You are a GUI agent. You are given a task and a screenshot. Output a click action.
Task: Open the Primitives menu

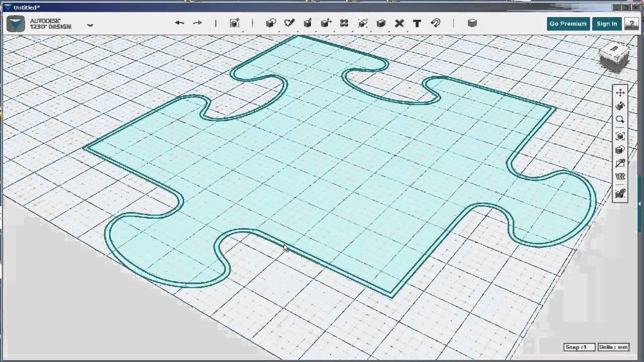271,23
